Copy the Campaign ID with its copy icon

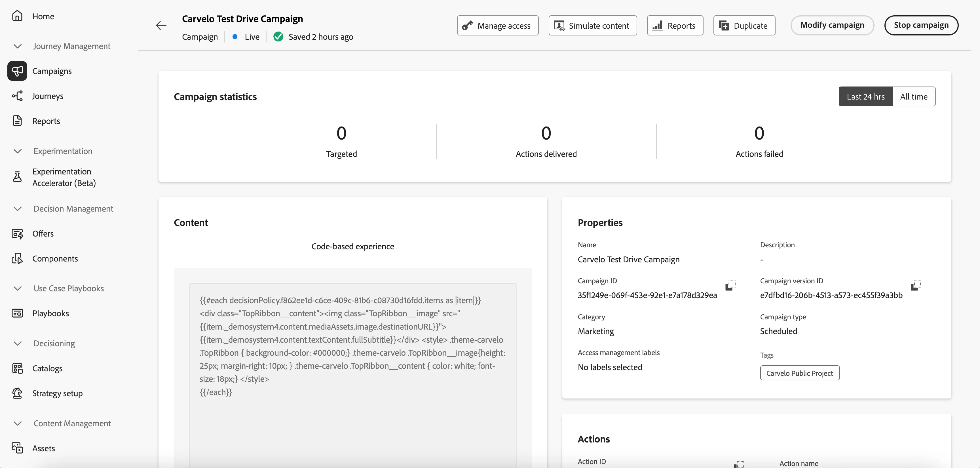[730, 285]
